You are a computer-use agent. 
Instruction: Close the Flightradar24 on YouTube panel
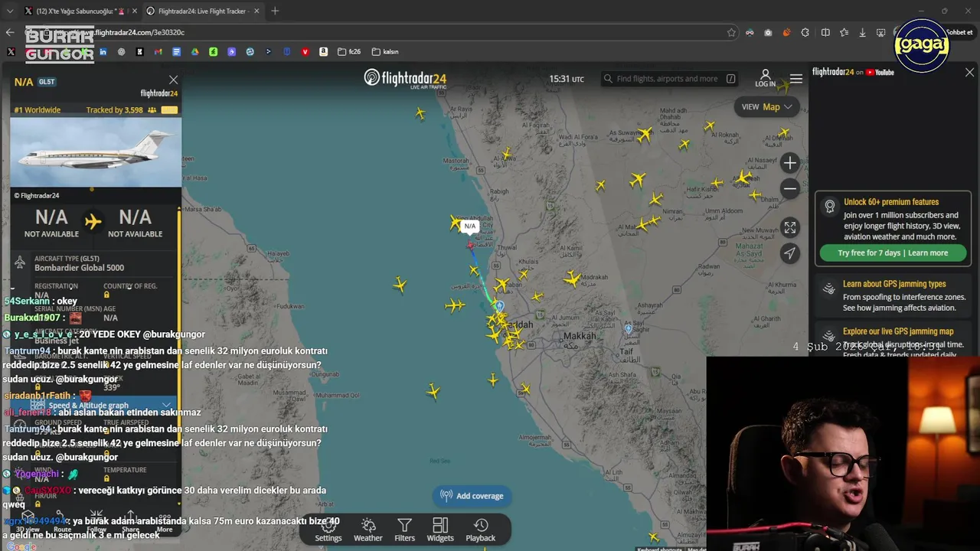[x=969, y=72]
